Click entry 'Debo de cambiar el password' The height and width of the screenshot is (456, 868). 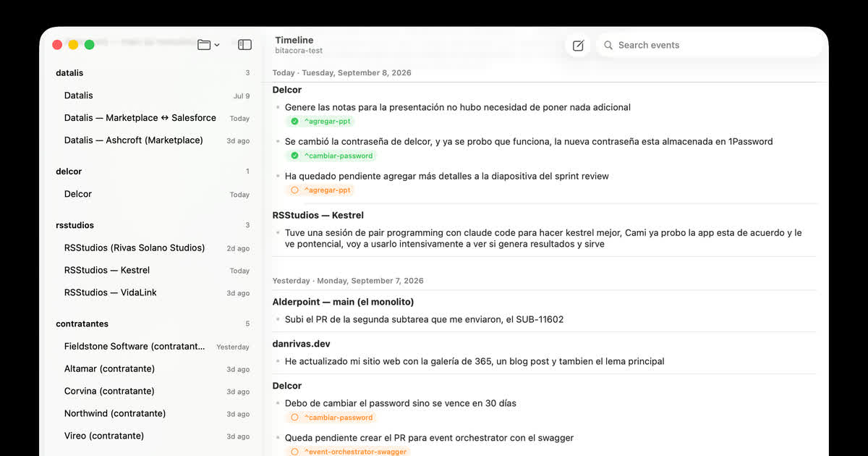tap(401, 403)
